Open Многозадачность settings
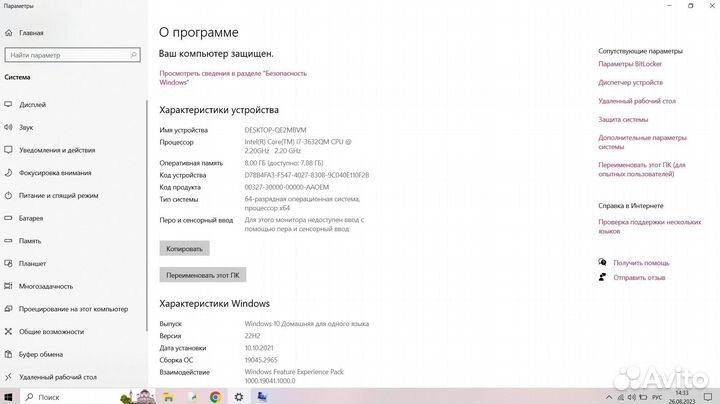 pos(46,286)
